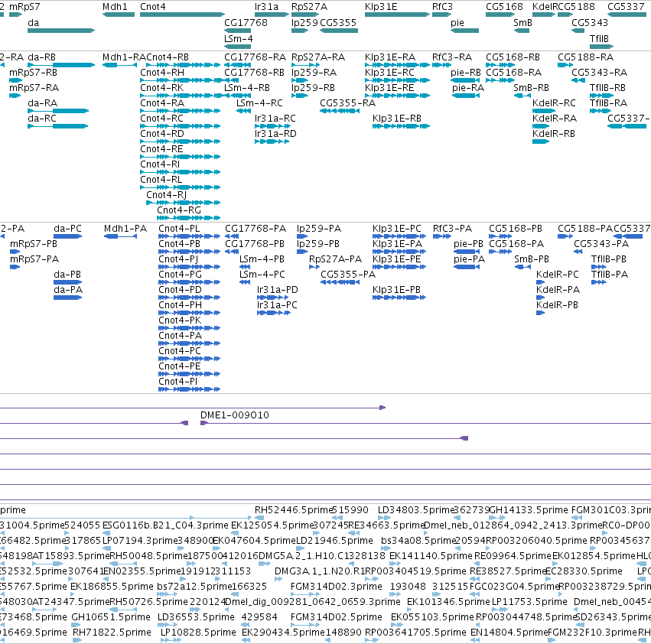Viewport: 651px width, 644px height.
Task: Select the Cnot4-RH transcript
Action: click(162, 72)
